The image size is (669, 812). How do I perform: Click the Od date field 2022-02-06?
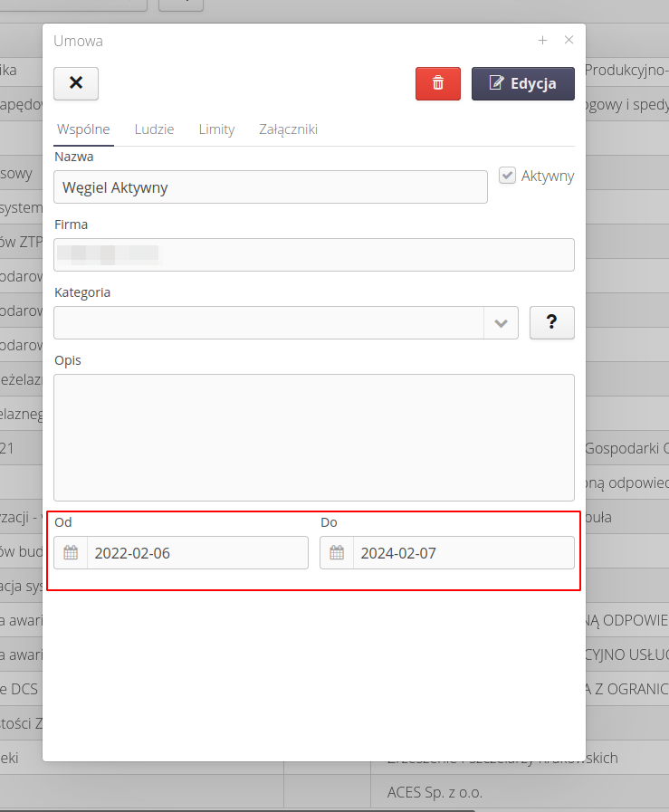[x=196, y=553]
